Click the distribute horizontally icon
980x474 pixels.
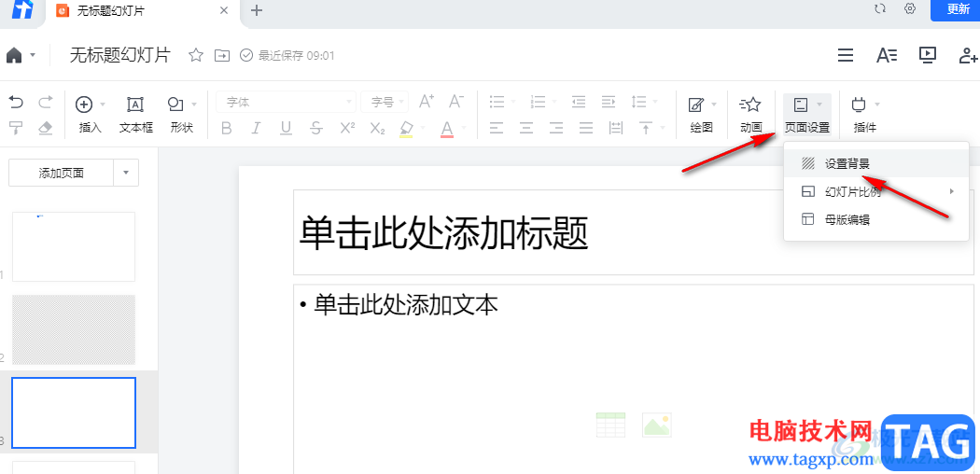(x=616, y=129)
